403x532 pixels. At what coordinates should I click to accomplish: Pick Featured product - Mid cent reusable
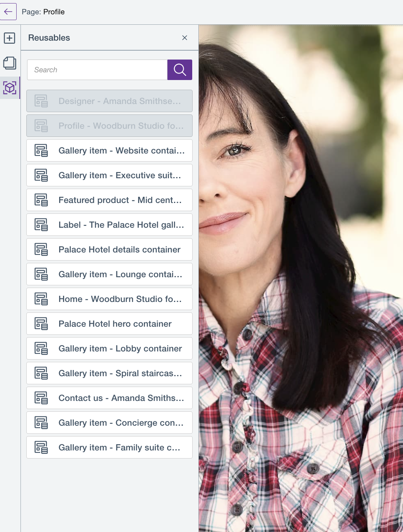click(x=109, y=200)
